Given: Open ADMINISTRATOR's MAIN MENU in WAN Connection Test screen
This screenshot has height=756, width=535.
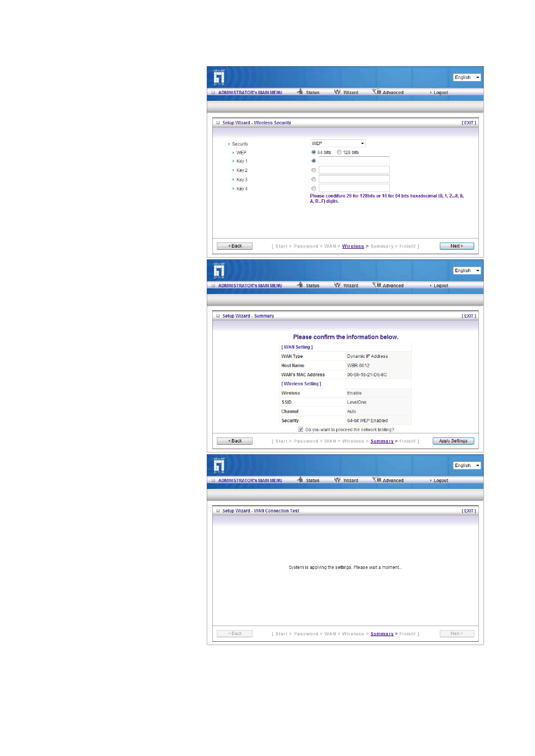Looking at the screenshot, I should tap(250, 480).
